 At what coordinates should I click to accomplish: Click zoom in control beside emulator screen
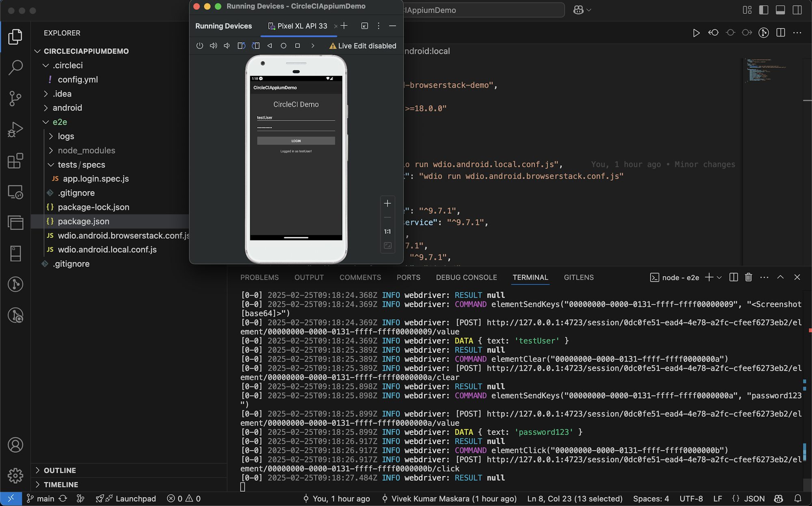point(387,203)
